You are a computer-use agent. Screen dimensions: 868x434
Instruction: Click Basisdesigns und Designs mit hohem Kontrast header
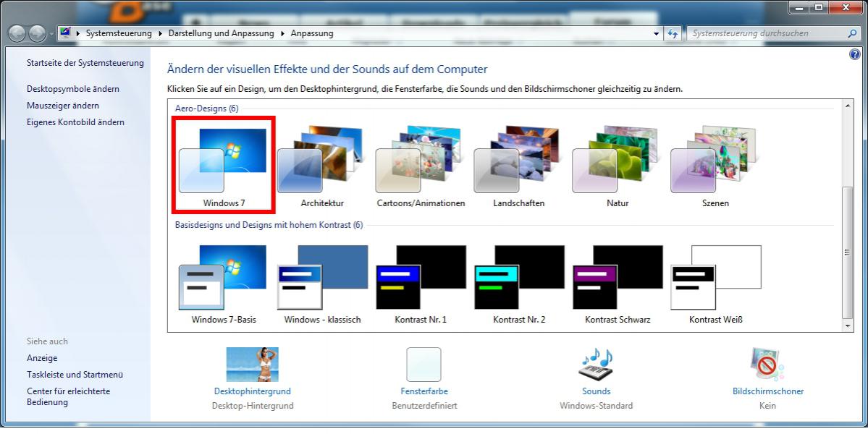pyautogui.click(x=269, y=225)
